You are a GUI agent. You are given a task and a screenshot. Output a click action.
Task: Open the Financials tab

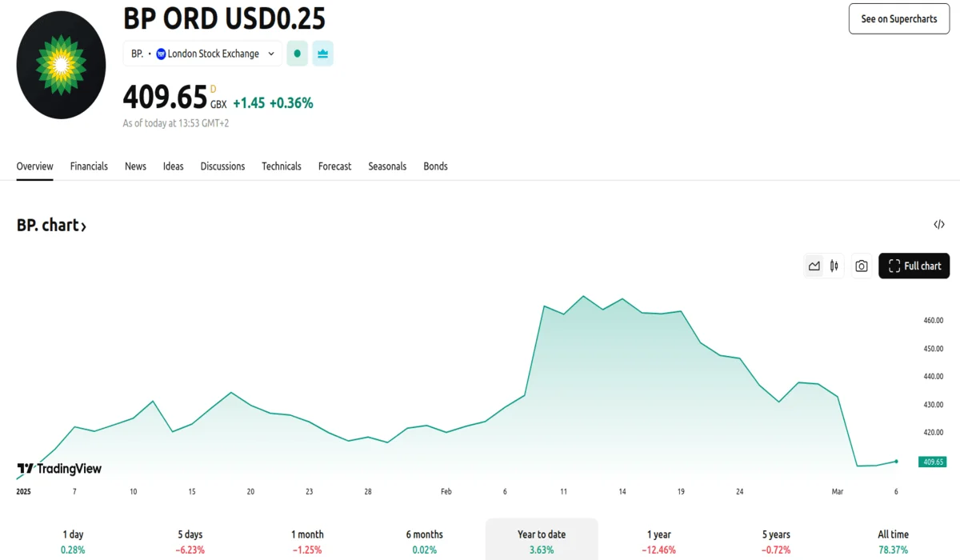click(x=89, y=166)
